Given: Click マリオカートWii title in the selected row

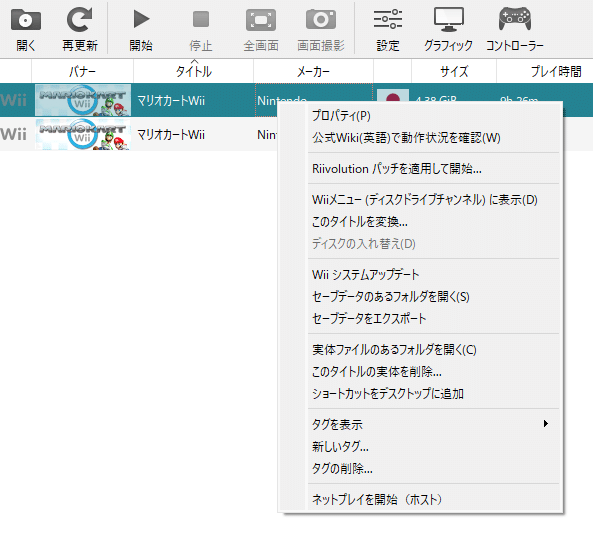Looking at the screenshot, I should (171, 101).
